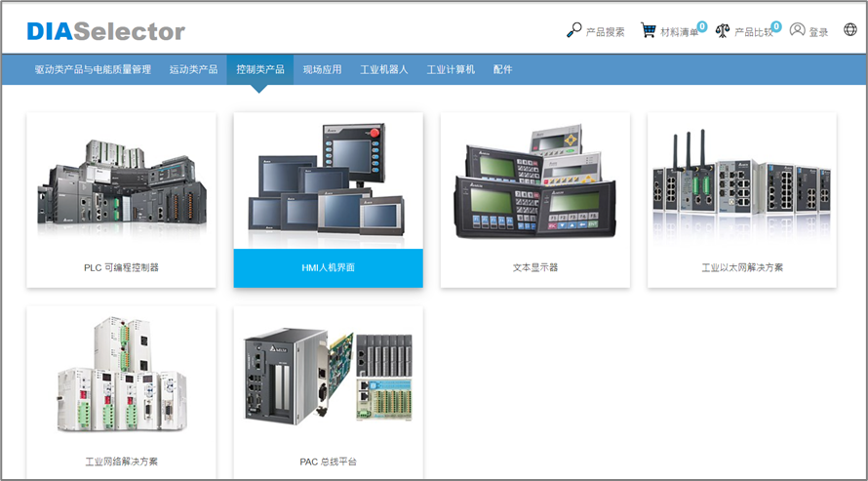The width and height of the screenshot is (868, 481).
Task: Click the PAC 总线平台 text link
Action: pos(328,461)
